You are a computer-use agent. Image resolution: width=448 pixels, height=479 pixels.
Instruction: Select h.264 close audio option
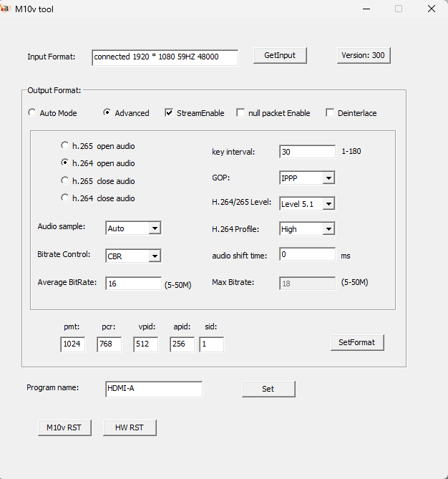[65, 198]
